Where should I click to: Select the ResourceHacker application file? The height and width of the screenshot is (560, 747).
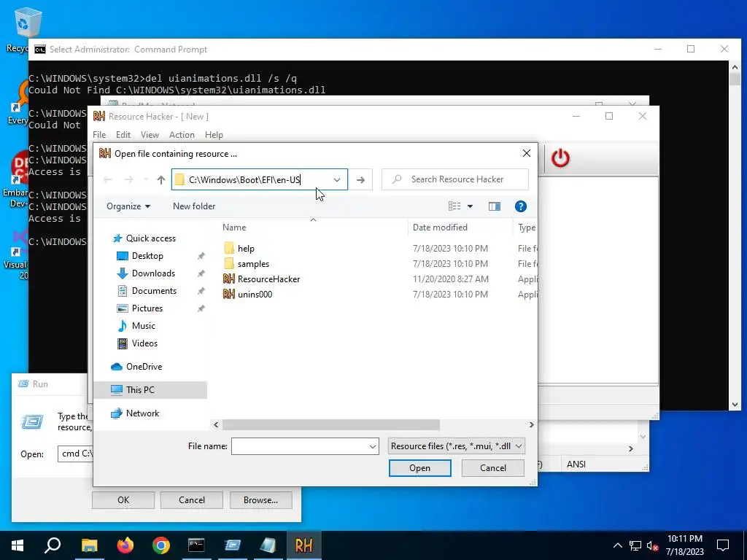tap(268, 279)
